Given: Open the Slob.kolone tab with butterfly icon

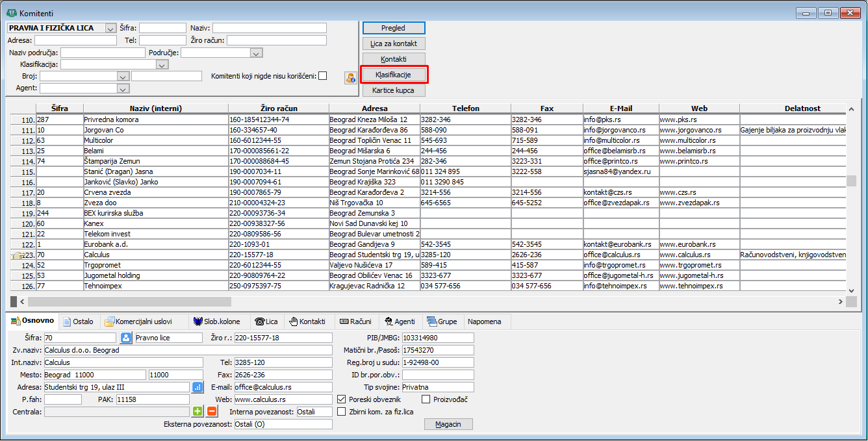Looking at the screenshot, I should coord(217,321).
